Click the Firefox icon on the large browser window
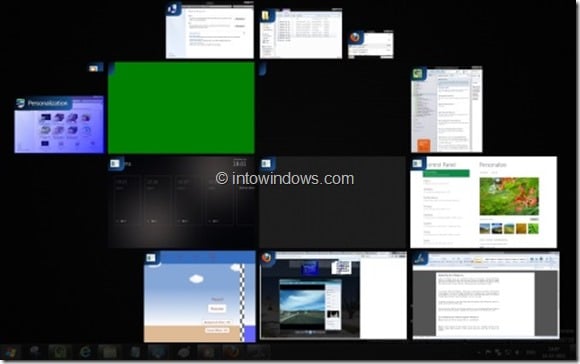This screenshot has width=580, height=364. [267, 258]
